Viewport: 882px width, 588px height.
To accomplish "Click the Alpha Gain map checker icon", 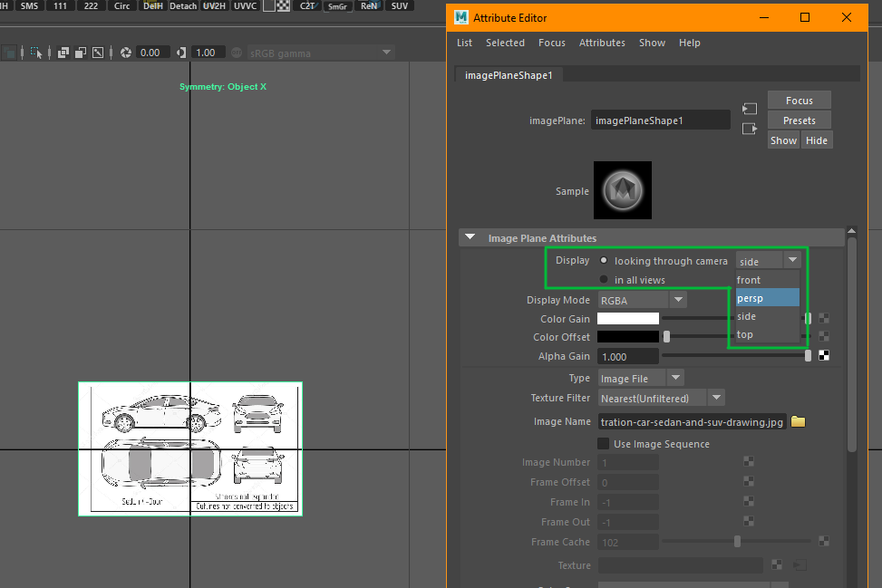I will click(x=824, y=356).
